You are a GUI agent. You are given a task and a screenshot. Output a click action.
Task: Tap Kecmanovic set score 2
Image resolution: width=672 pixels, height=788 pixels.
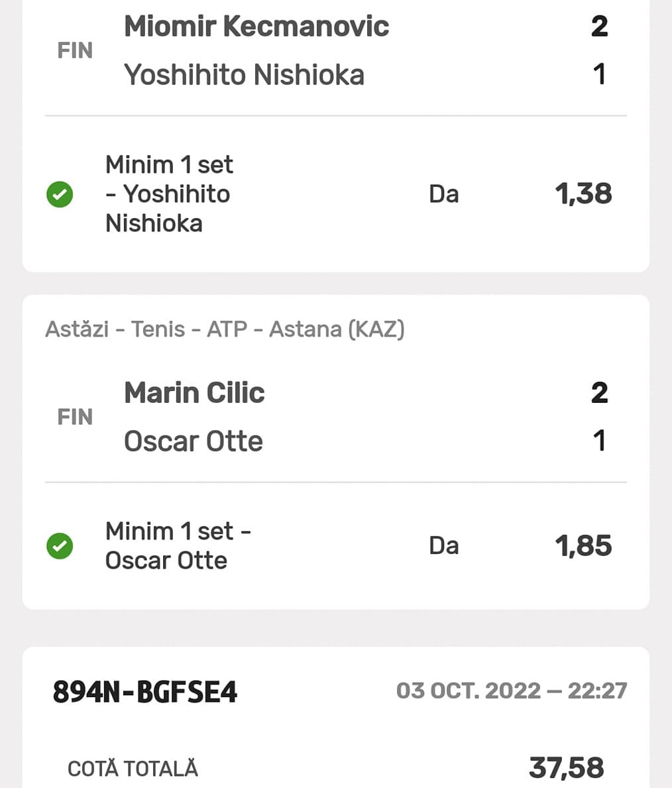[599, 27]
